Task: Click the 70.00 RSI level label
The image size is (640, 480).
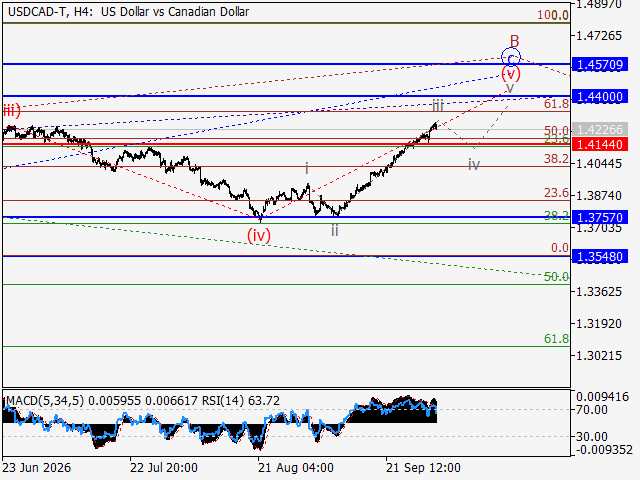Action: click(x=592, y=409)
